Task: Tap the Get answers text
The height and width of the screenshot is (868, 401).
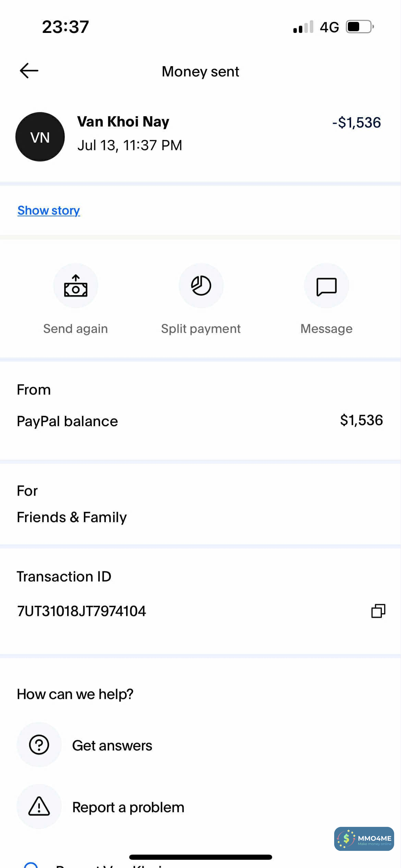Action: coord(112,746)
